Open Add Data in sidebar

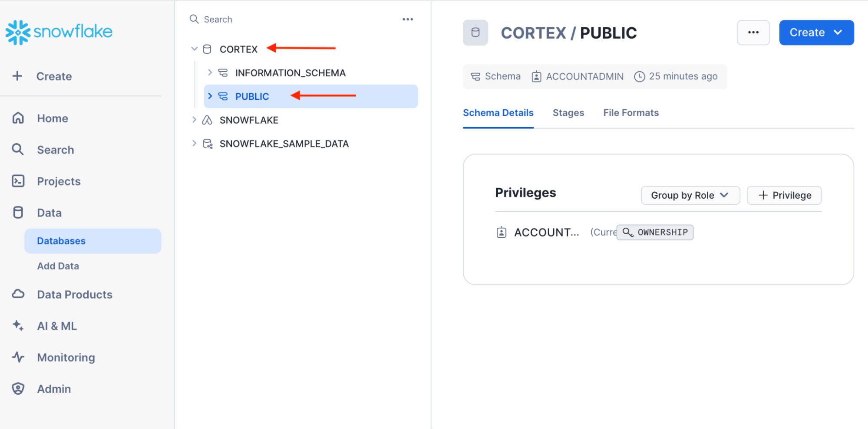[58, 266]
